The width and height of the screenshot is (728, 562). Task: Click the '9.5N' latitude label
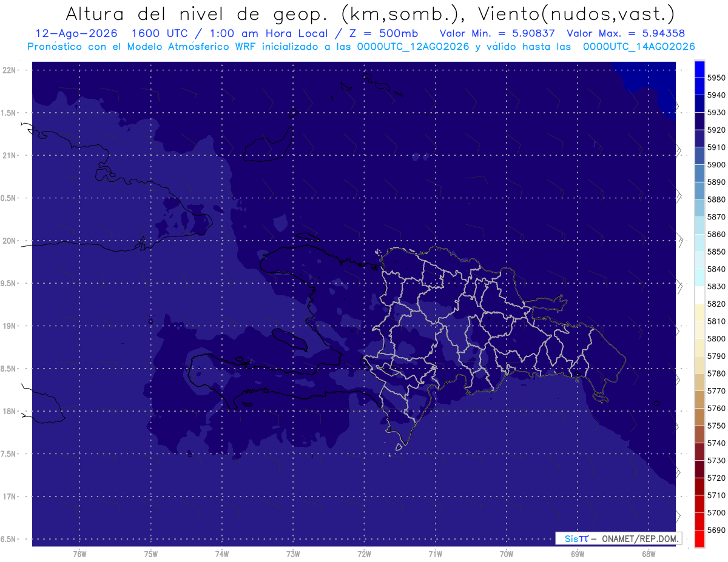tap(9, 284)
